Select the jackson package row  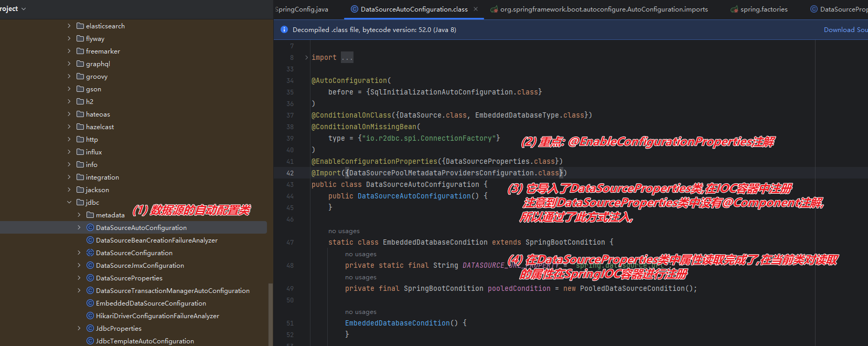[133, 190]
